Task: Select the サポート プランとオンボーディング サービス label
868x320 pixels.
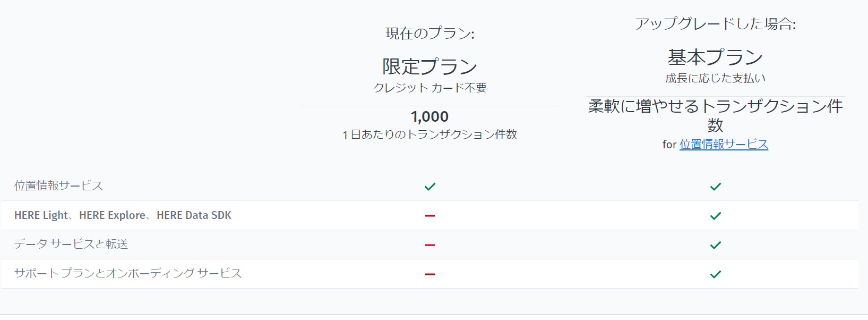Action: [x=127, y=273]
